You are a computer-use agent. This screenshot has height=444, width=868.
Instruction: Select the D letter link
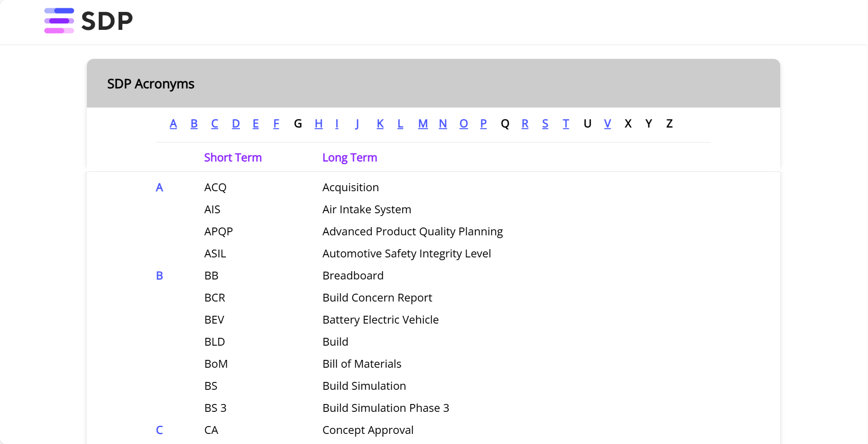[236, 124]
